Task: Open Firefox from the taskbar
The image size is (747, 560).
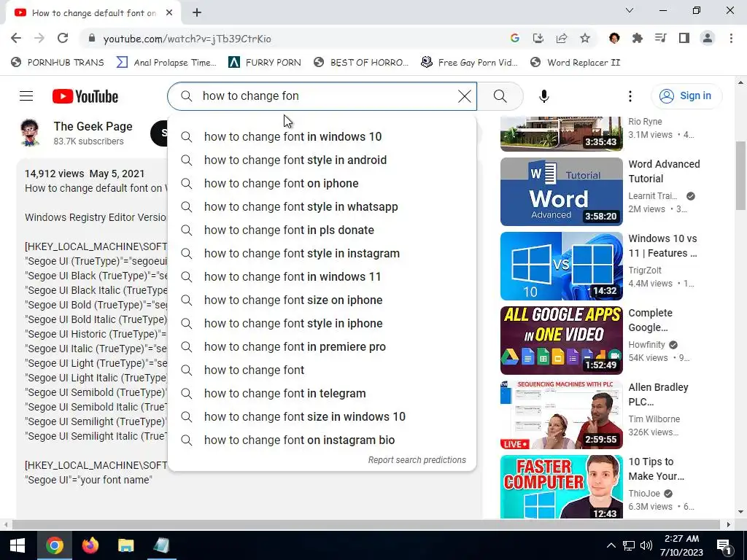Action: (x=90, y=545)
